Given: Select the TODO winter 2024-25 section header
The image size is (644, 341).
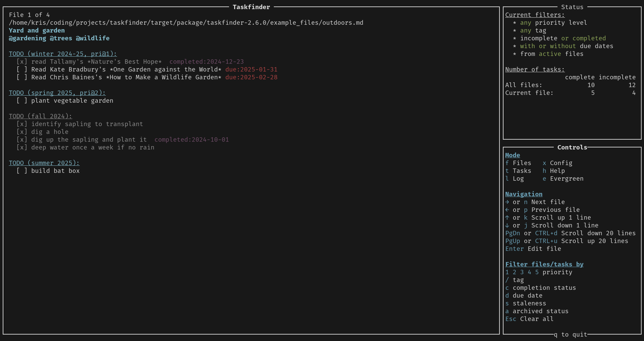Looking at the screenshot, I should (x=63, y=54).
